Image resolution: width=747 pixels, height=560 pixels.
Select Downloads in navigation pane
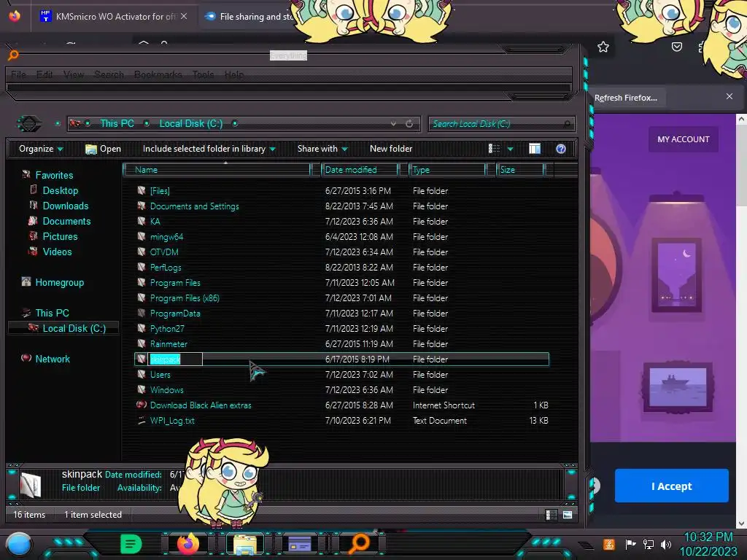tap(66, 206)
